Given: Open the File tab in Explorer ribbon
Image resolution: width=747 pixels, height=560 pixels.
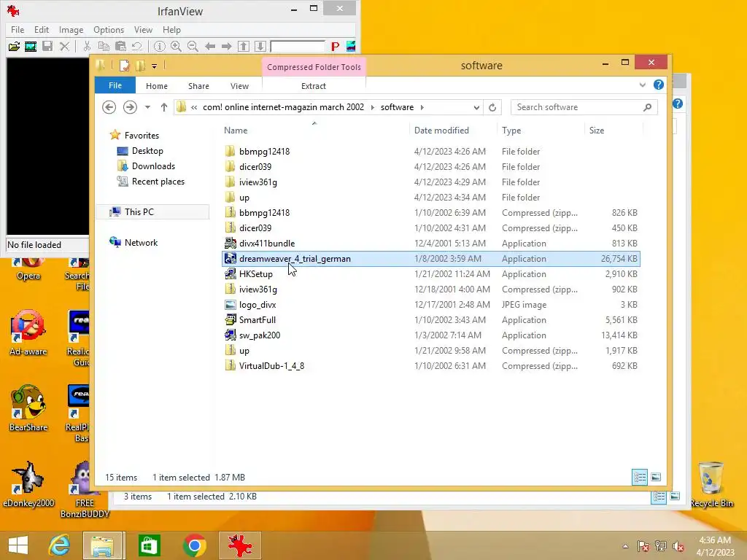Looking at the screenshot, I should [115, 86].
